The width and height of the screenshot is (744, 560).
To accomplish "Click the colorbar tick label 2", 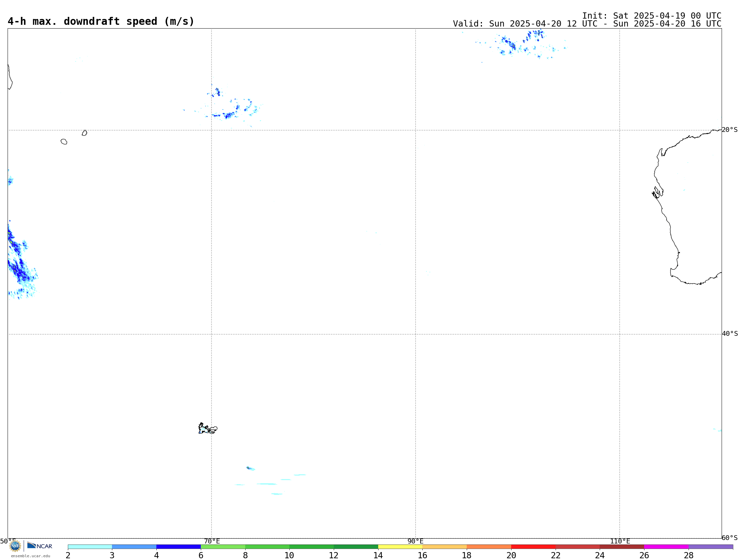I will pos(68,556).
